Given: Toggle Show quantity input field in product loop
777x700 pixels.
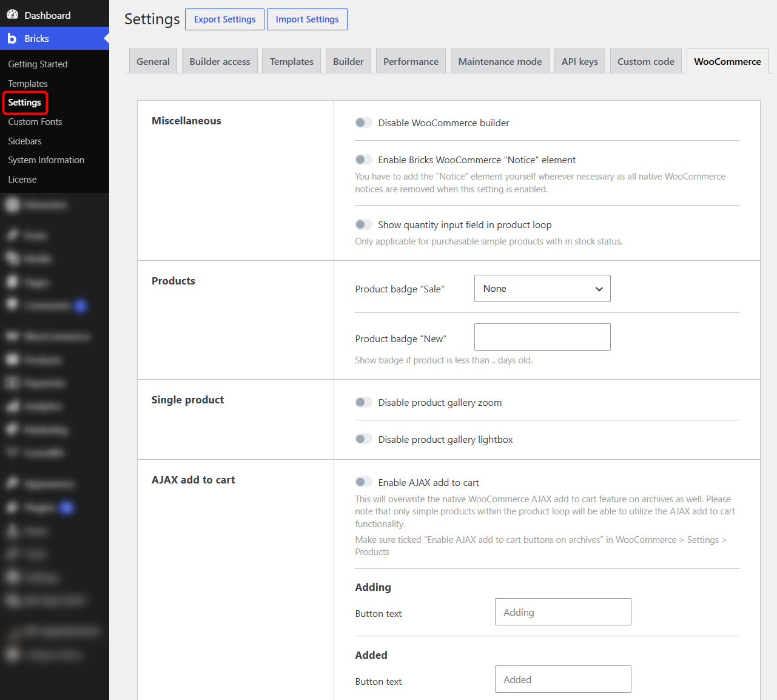Looking at the screenshot, I should [363, 224].
